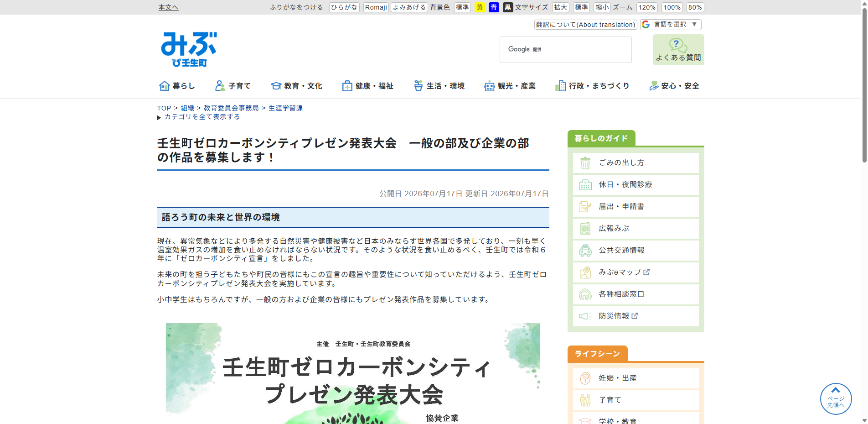Click the people icon for 各種相談窓口
The image size is (868, 424).
(x=585, y=294)
